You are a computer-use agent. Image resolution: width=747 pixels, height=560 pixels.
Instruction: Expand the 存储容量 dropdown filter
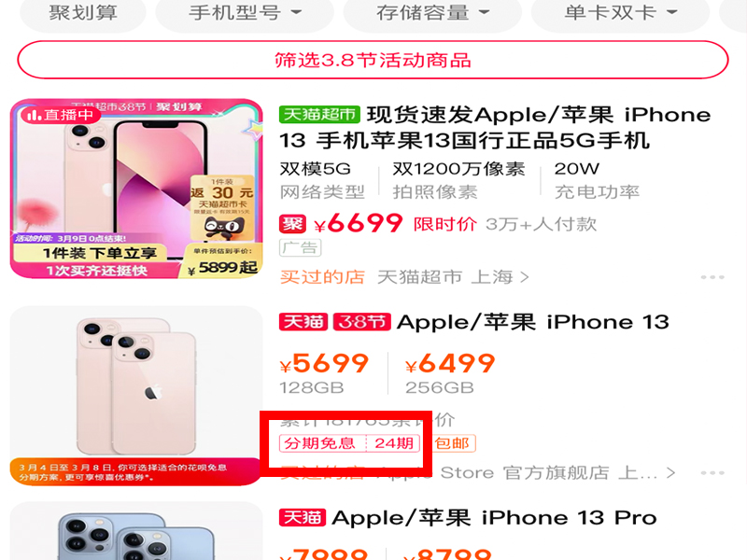432,13
